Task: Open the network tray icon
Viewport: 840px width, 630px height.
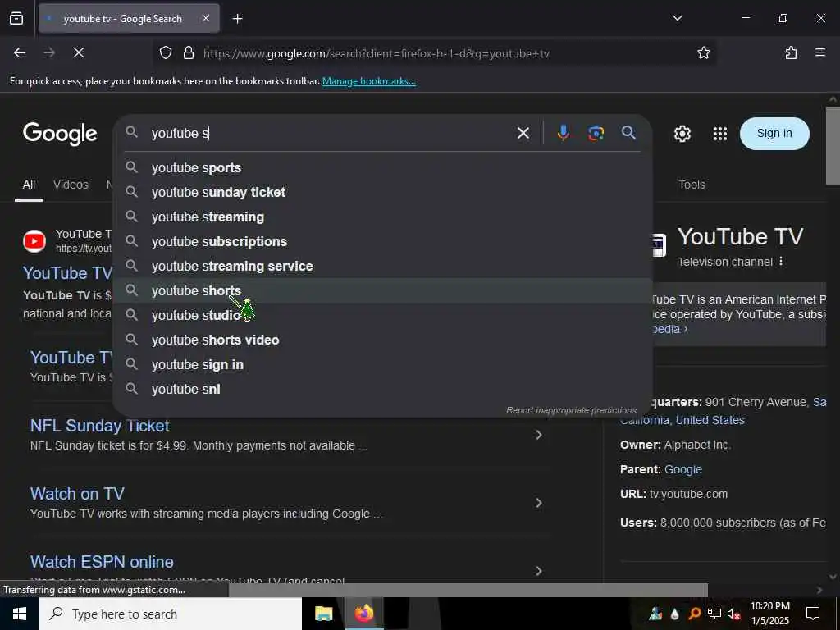Action: [x=714, y=614]
